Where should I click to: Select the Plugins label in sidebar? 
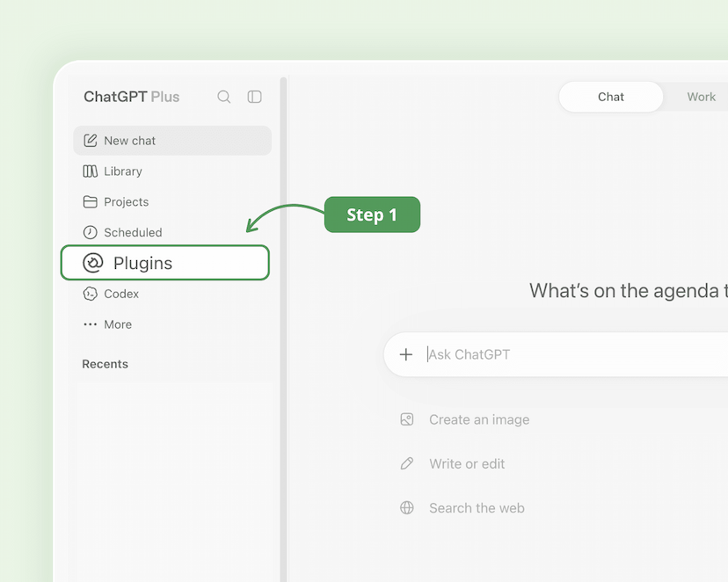tap(142, 263)
